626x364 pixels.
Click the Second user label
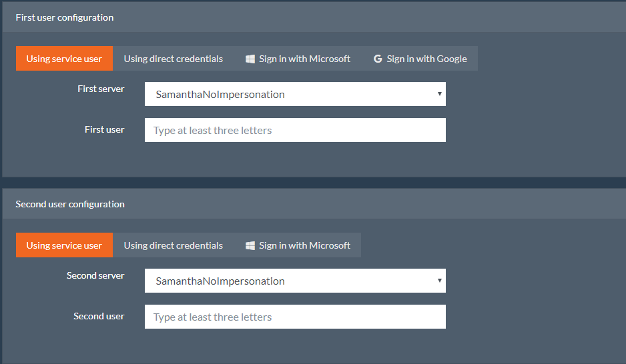[99, 316]
